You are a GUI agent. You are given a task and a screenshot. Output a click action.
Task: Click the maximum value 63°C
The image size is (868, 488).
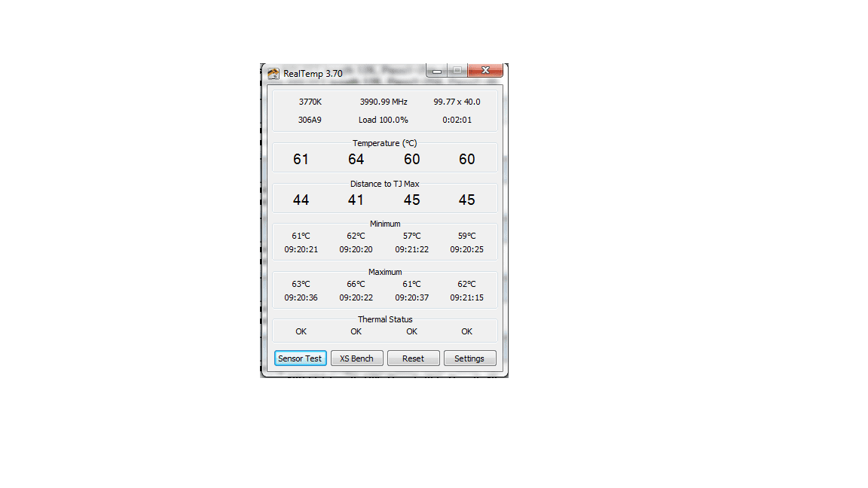301,284
